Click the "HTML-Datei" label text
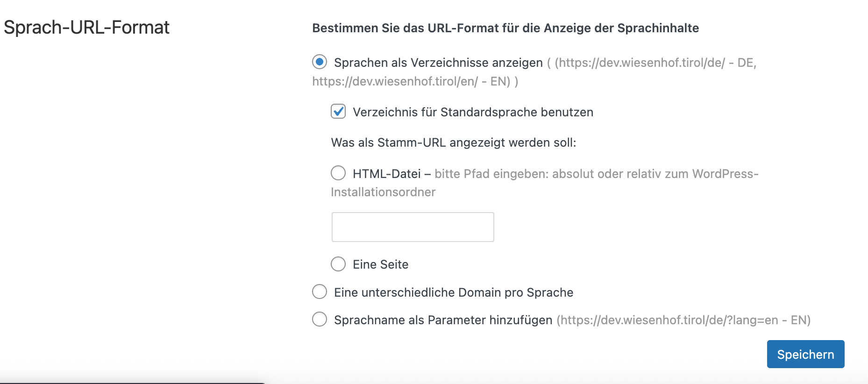Viewport: 868px width, 384px height. (386, 174)
